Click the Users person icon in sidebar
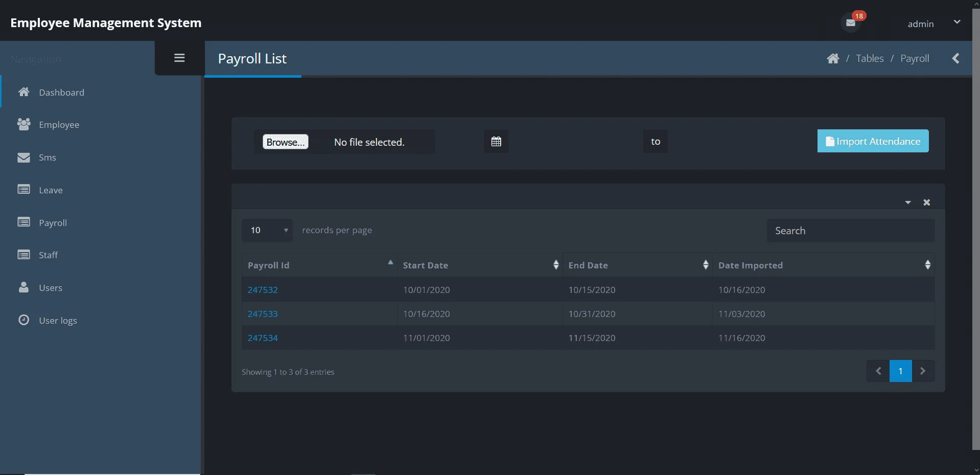 24,287
